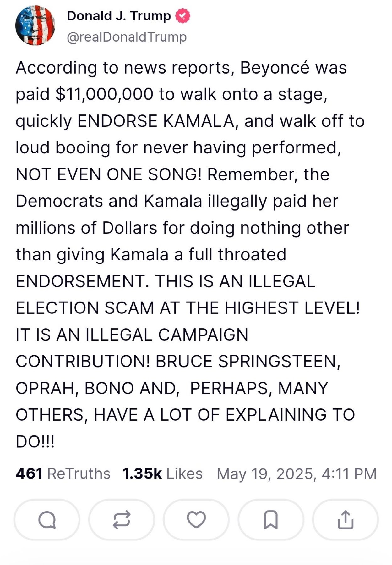The width and height of the screenshot is (392, 565).
Task: Click ENDORSE KAMALA text in post
Action: [x=156, y=121]
